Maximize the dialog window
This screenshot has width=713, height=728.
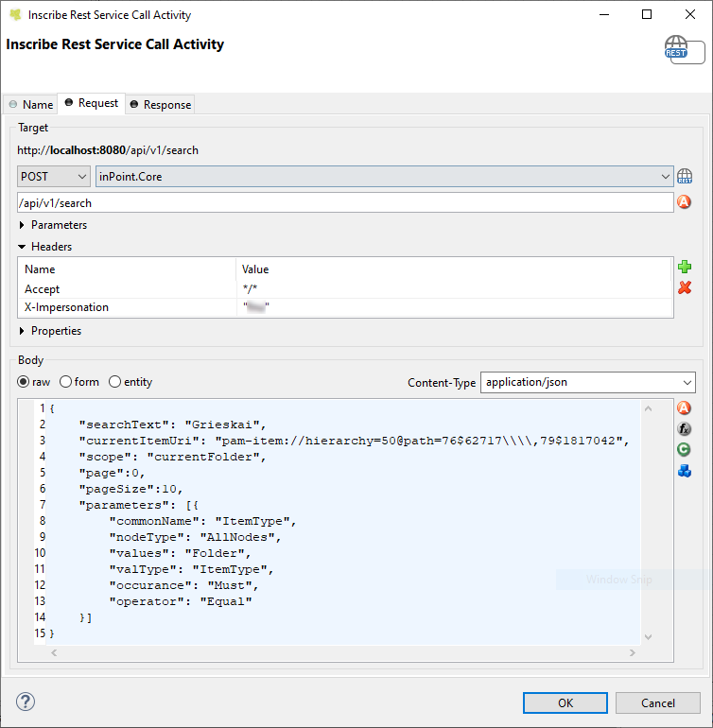click(x=647, y=14)
